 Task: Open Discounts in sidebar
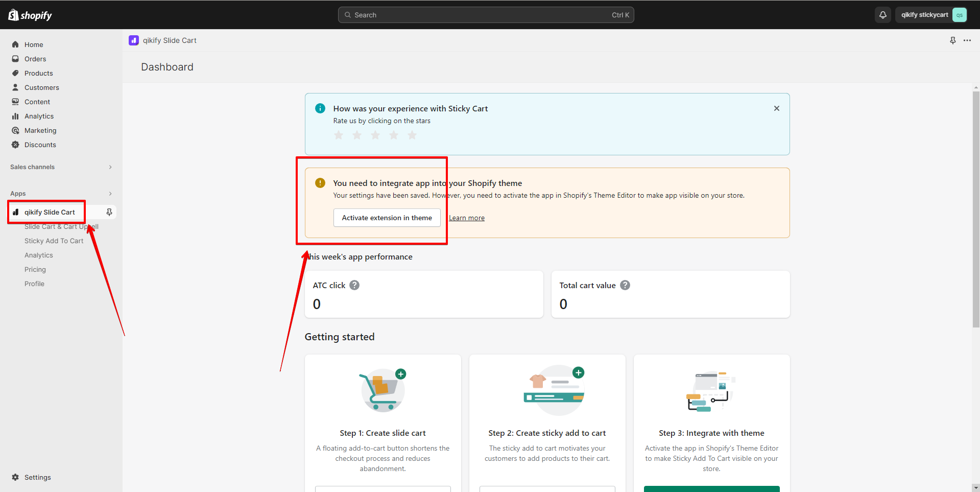tap(40, 145)
